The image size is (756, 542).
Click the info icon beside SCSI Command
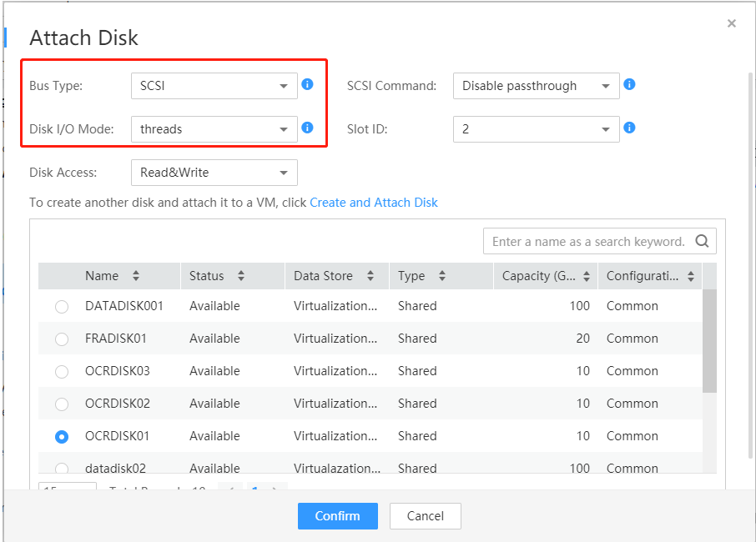tap(630, 84)
